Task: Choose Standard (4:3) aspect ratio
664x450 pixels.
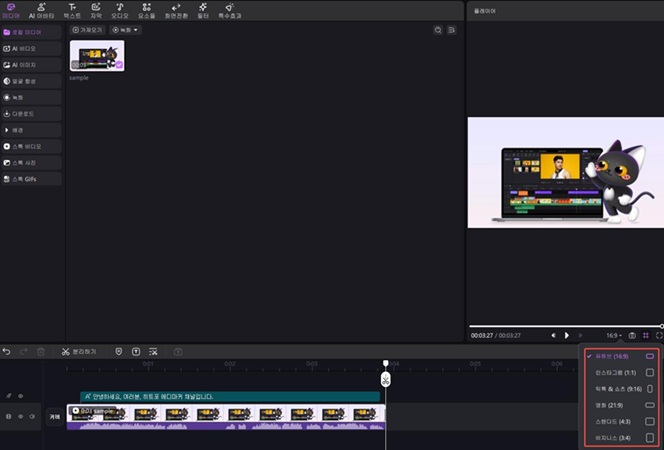Action: [621, 421]
